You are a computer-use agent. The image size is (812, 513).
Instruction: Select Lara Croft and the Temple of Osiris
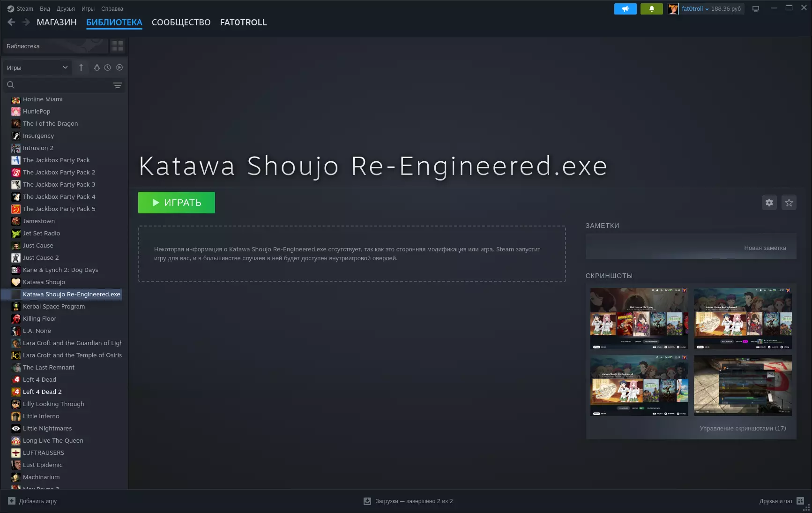tap(72, 355)
